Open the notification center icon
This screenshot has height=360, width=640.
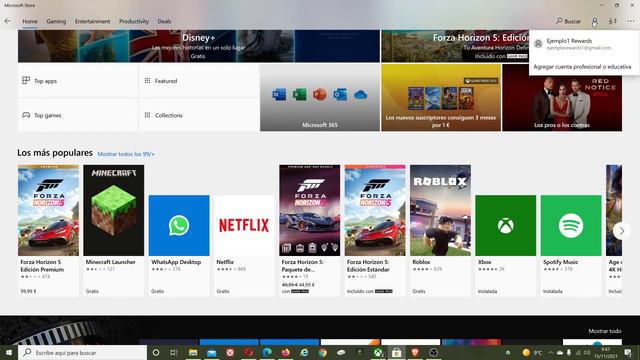[x=628, y=353]
